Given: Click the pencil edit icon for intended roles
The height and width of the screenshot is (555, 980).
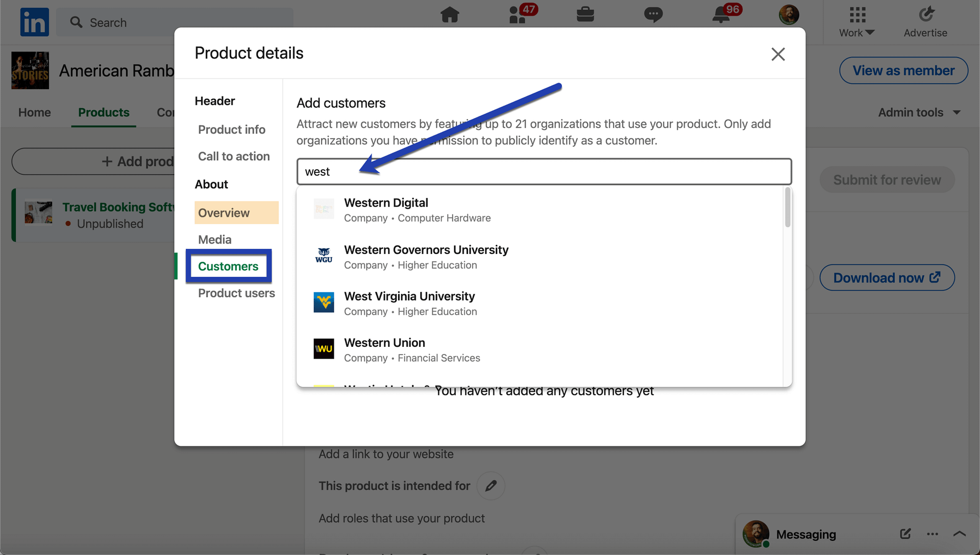Looking at the screenshot, I should point(491,486).
